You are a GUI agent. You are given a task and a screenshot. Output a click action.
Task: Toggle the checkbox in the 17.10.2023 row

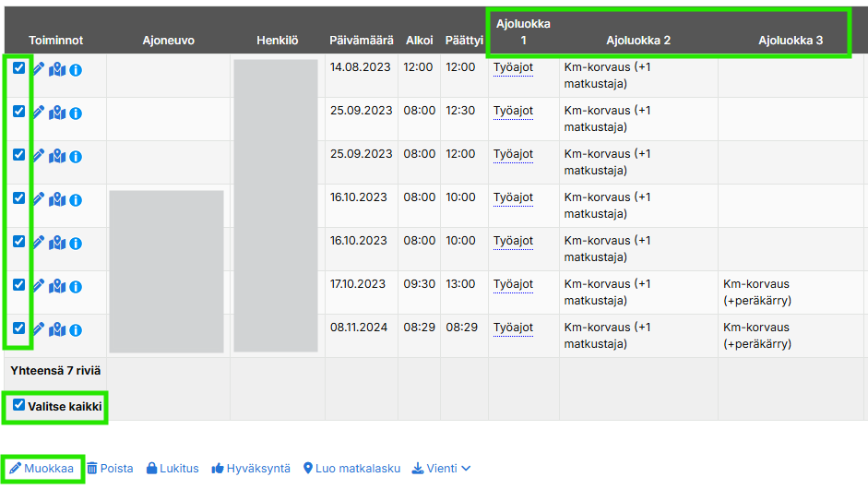pos(18,284)
